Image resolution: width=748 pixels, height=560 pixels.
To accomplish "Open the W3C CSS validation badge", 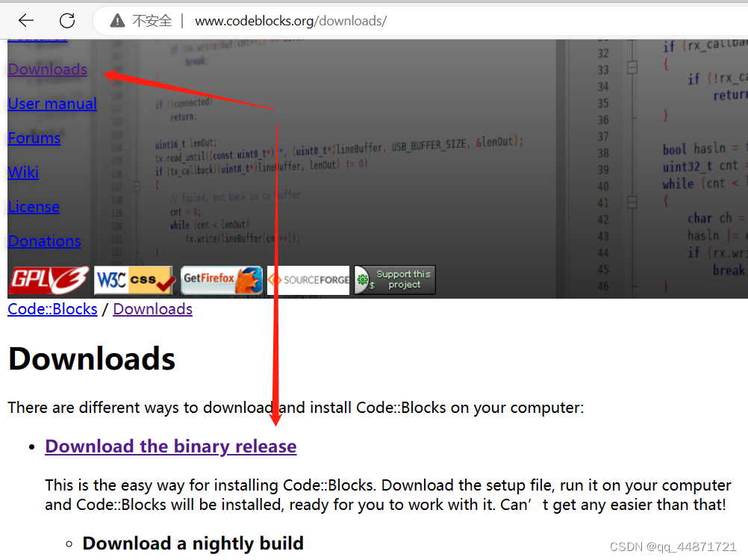I will (133, 280).
